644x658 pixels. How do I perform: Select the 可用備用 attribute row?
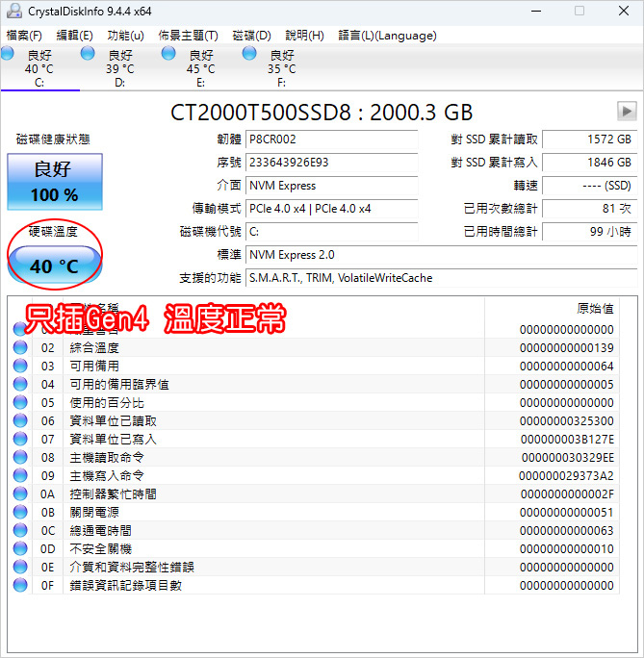(314, 366)
